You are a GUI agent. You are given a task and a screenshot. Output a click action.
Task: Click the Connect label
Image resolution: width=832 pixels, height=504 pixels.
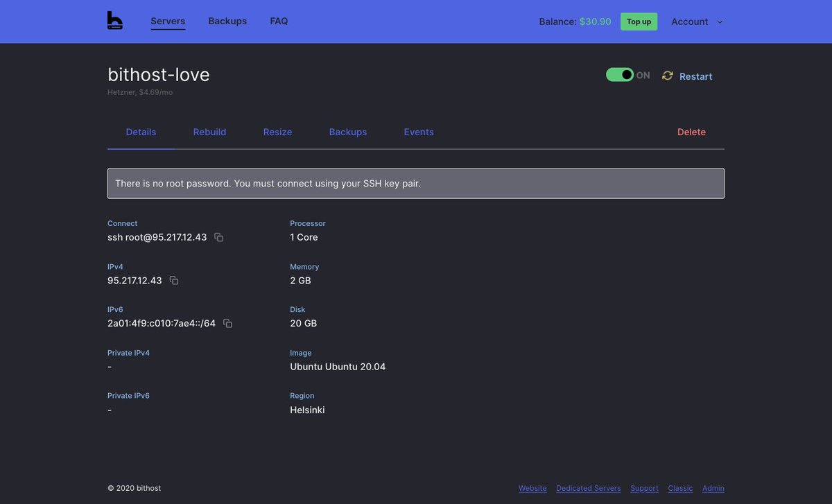122,223
